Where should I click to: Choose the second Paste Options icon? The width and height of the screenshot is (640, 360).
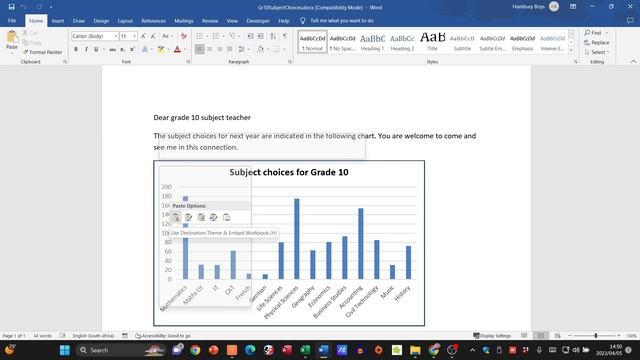(188, 218)
